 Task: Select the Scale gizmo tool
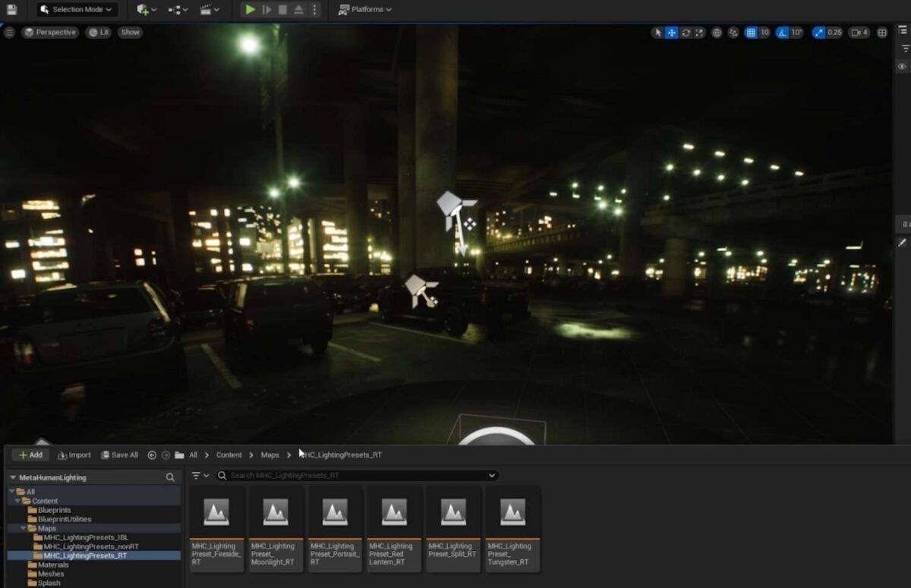(698, 33)
